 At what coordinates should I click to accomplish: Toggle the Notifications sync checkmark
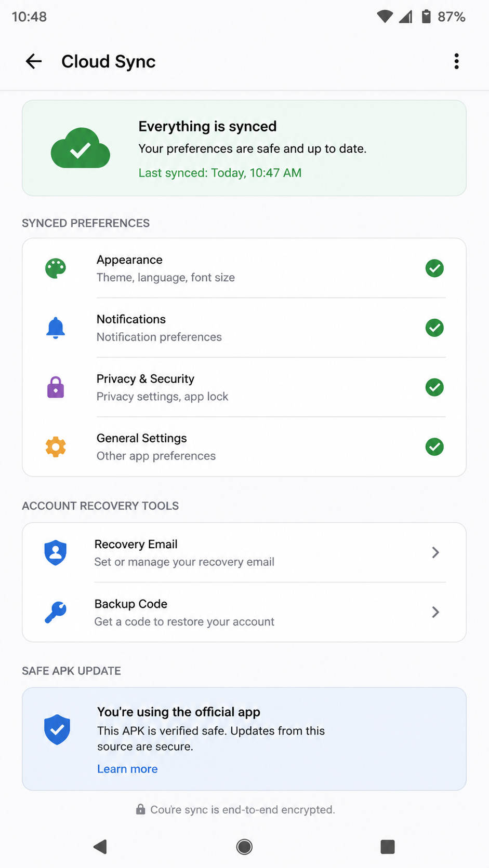(434, 328)
